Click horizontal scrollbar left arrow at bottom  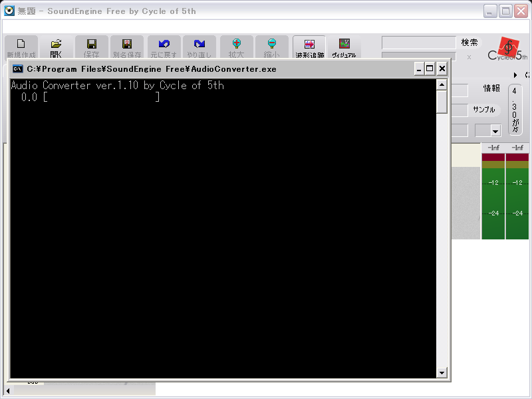pos(9,391)
